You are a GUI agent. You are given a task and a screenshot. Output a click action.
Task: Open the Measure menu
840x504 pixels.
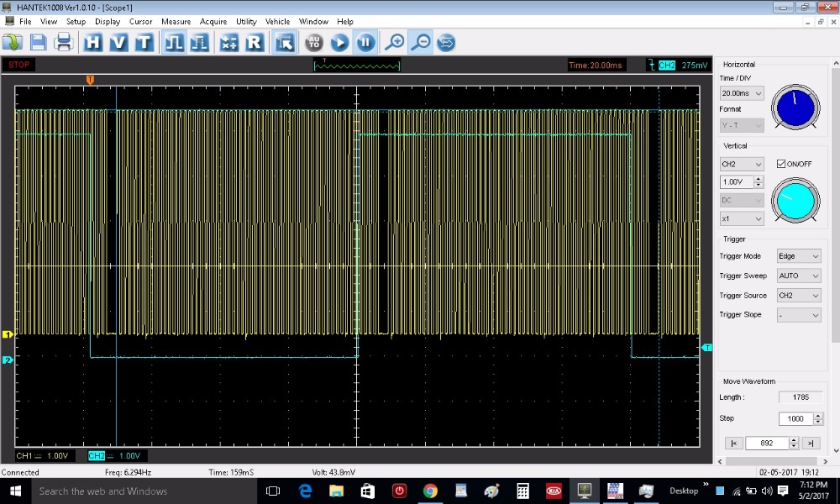point(176,21)
